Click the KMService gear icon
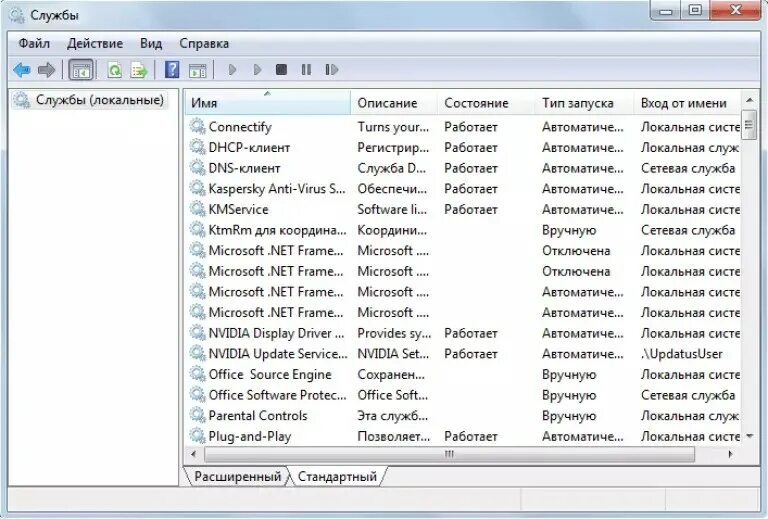The image size is (768, 519). (x=197, y=209)
